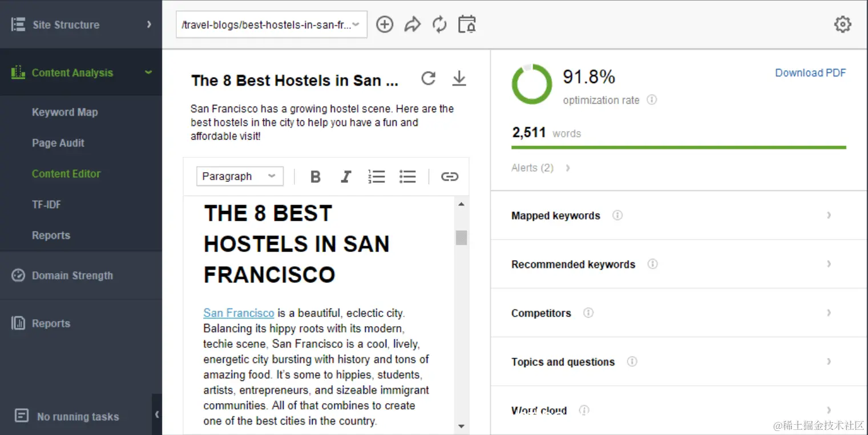Open the Keyword Map menu item
This screenshot has width=868, height=435.
tap(64, 112)
